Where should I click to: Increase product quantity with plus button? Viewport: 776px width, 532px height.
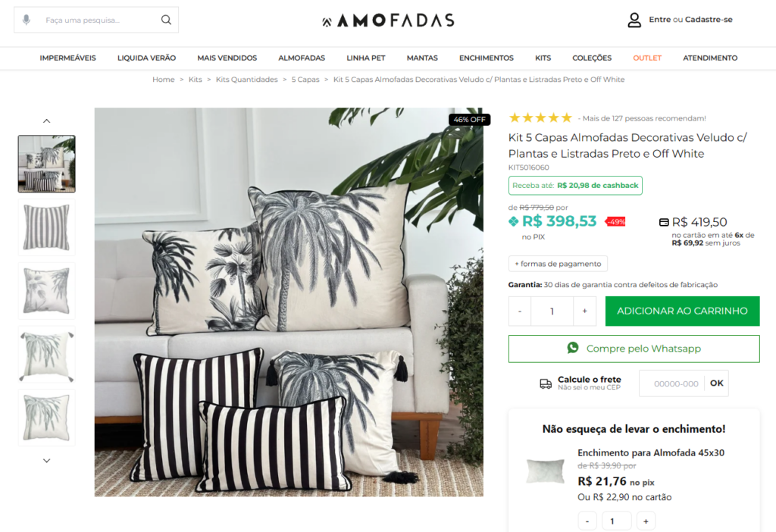[584, 311]
